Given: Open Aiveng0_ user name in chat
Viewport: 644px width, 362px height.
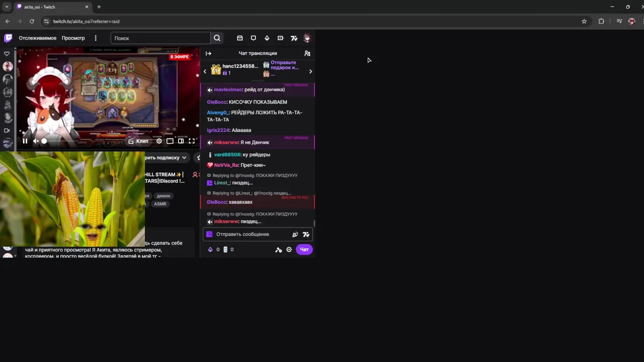Looking at the screenshot, I should pyautogui.click(x=217, y=113).
